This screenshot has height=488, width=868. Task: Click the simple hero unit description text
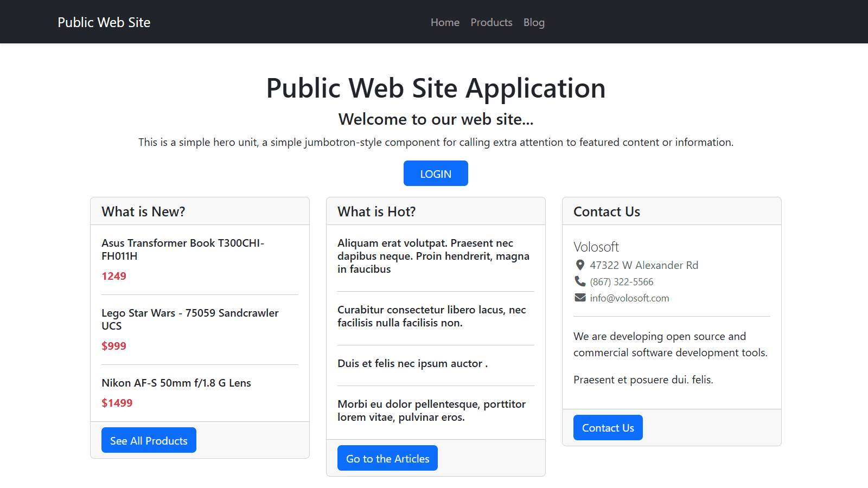tap(436, 142)
